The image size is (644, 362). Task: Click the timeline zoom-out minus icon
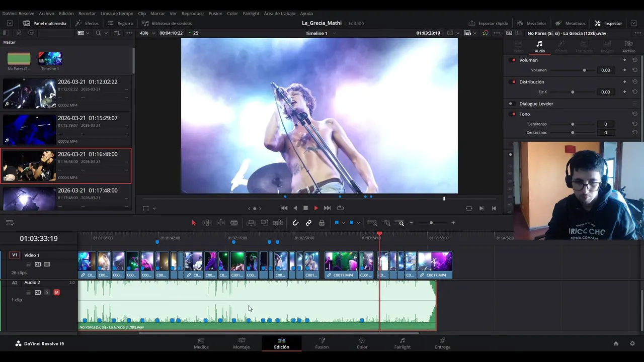coord(412,223)
